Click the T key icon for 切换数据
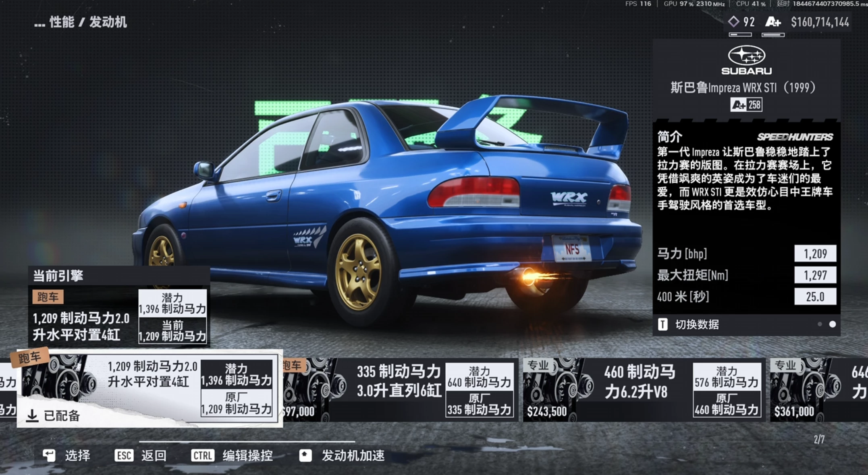The image size is (868, 475). [x=662, y=324]
